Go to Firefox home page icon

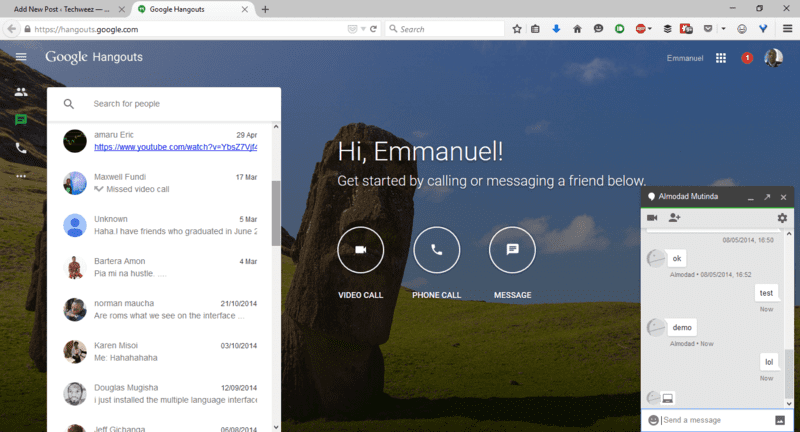point(577,29)
